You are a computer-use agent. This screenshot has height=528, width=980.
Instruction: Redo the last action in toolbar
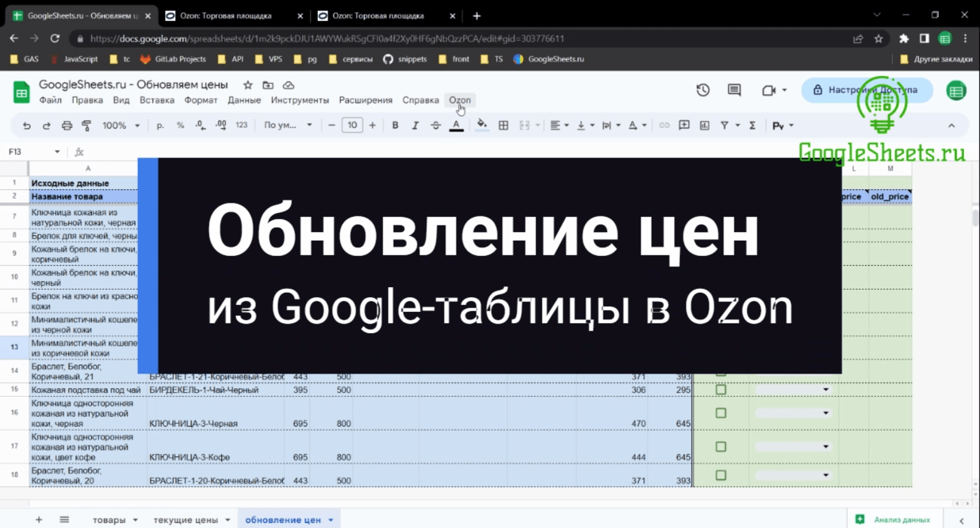pyautogui.click(x=47, y=126)
